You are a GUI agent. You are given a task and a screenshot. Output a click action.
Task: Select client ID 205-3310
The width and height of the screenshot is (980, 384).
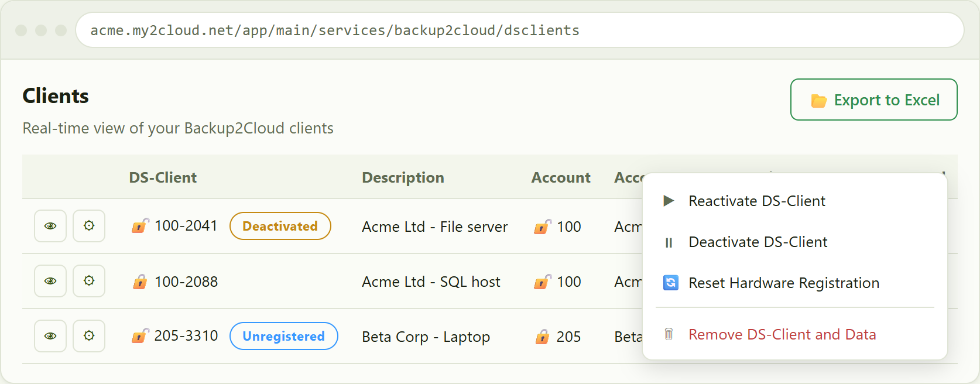pyautogui.click(x=186, y=336)
